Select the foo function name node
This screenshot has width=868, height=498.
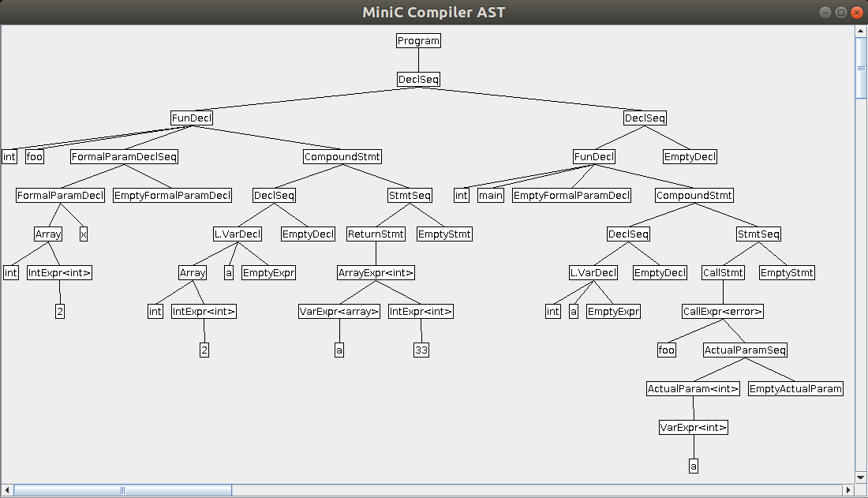pos(35,157)
